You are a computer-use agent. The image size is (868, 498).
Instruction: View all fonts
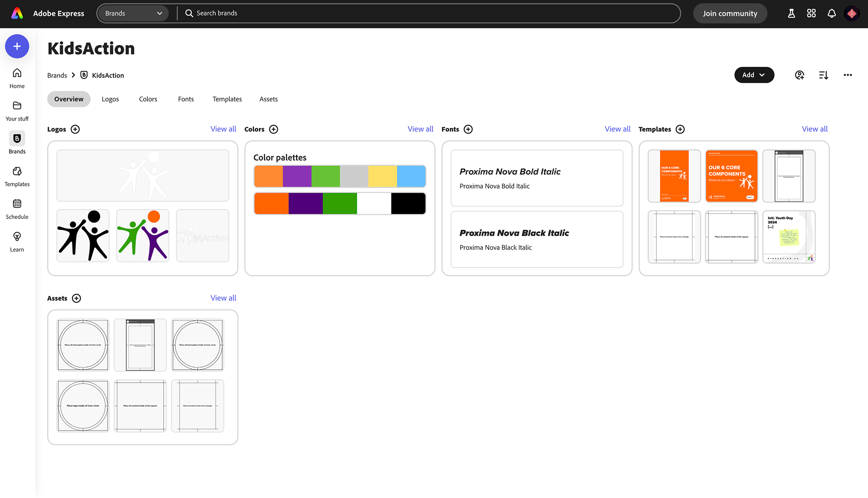click(x=618, y=129)
